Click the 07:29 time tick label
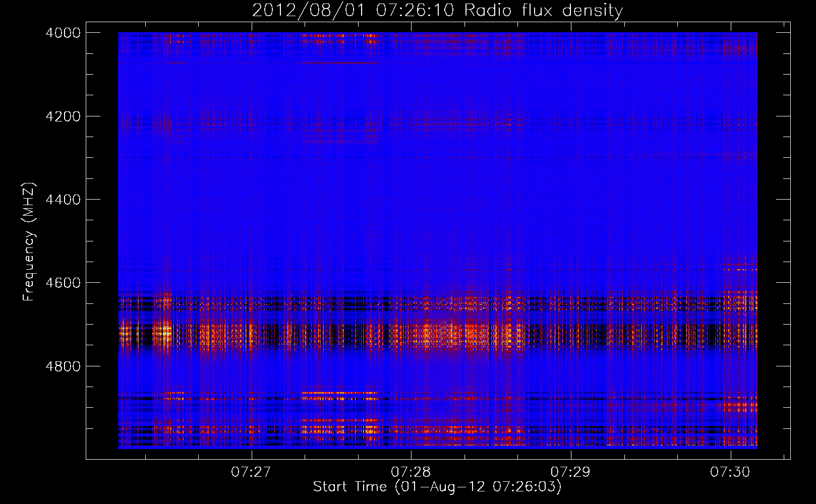 click(x=570, y=472)
